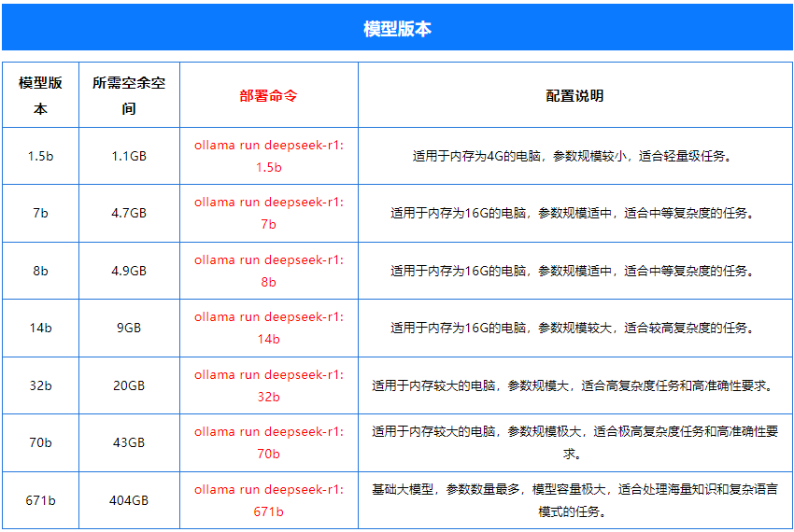Click command ollama run deepseek-r1:32b

pos(269,385)
